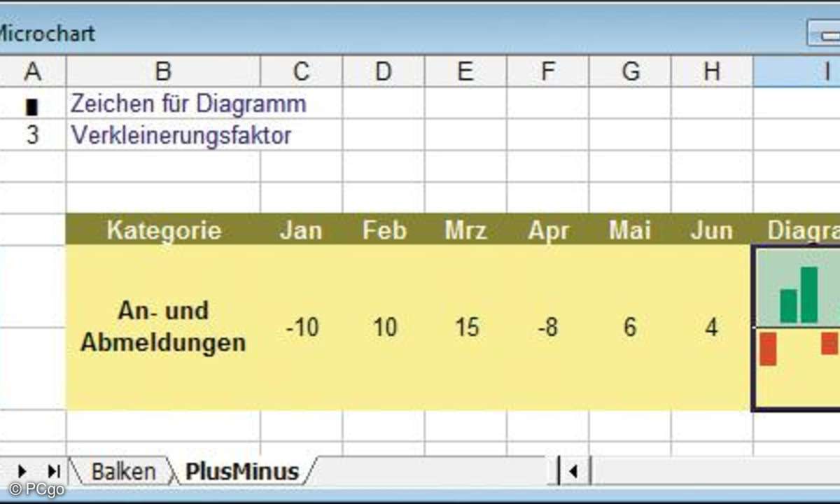Click the Kategorie header cell

point(163,230)
